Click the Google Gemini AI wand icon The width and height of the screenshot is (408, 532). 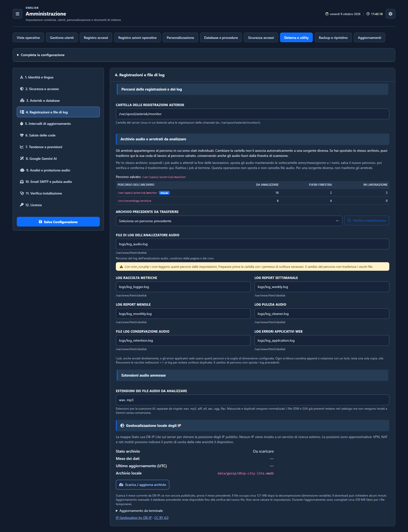(22, 159)
